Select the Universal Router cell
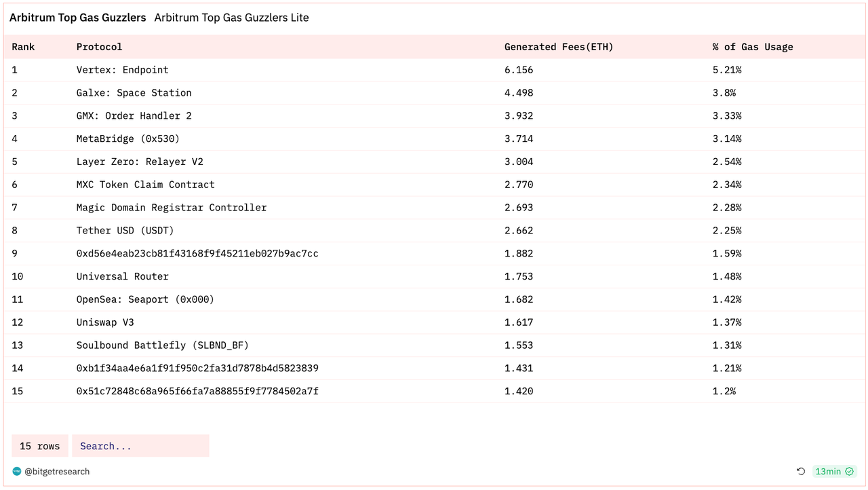The height and width of the screenshot is (490, 868). 123,276
